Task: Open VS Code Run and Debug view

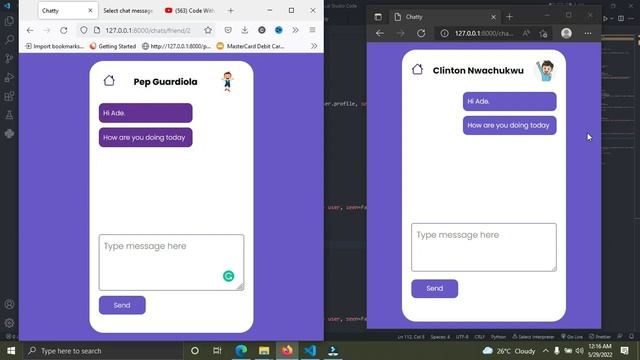Action: click(9, 78)
